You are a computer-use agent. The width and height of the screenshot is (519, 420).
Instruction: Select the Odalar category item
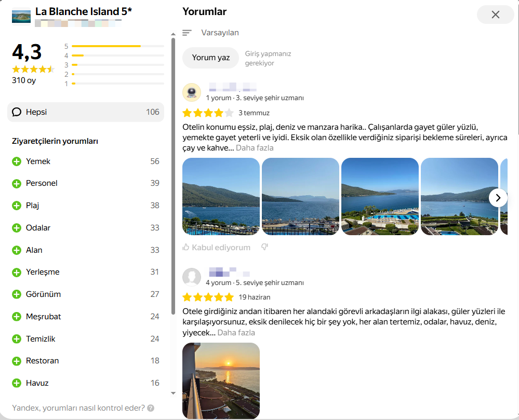(38, 228)
